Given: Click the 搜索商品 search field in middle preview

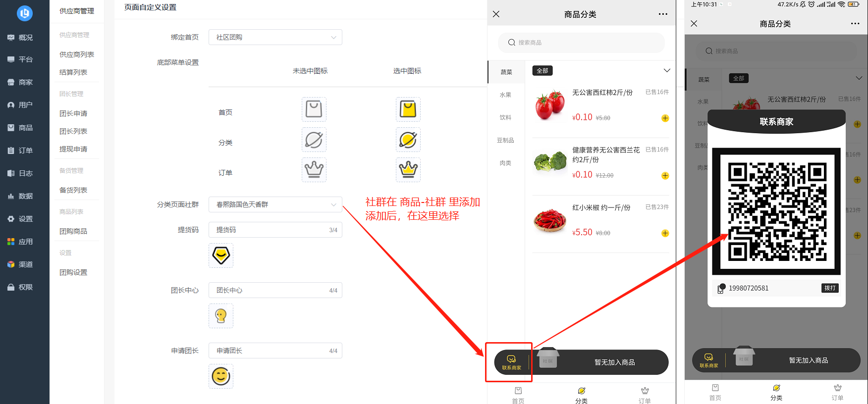Looking at the screenshot, I should click(x=582, y=43).
